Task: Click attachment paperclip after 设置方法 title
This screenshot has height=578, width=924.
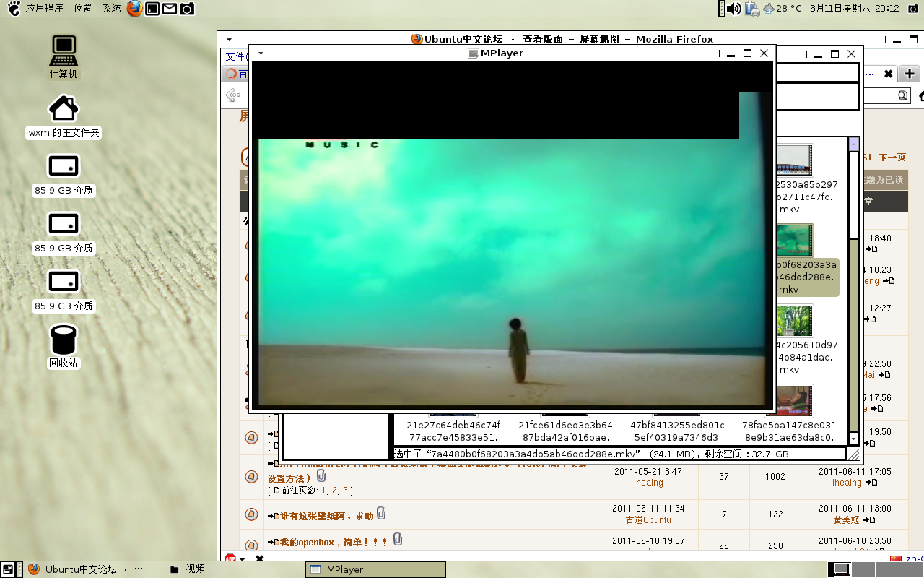Action: [x=321, y=475]
